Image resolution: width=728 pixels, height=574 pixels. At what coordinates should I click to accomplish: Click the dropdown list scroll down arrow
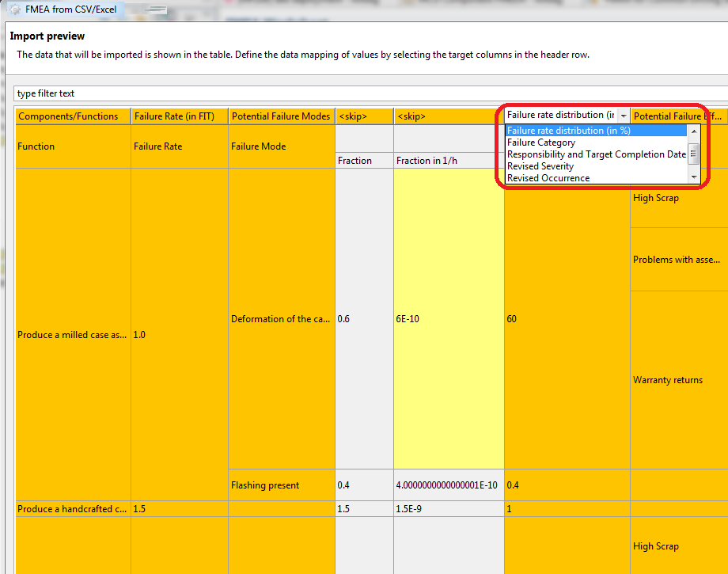694,178
